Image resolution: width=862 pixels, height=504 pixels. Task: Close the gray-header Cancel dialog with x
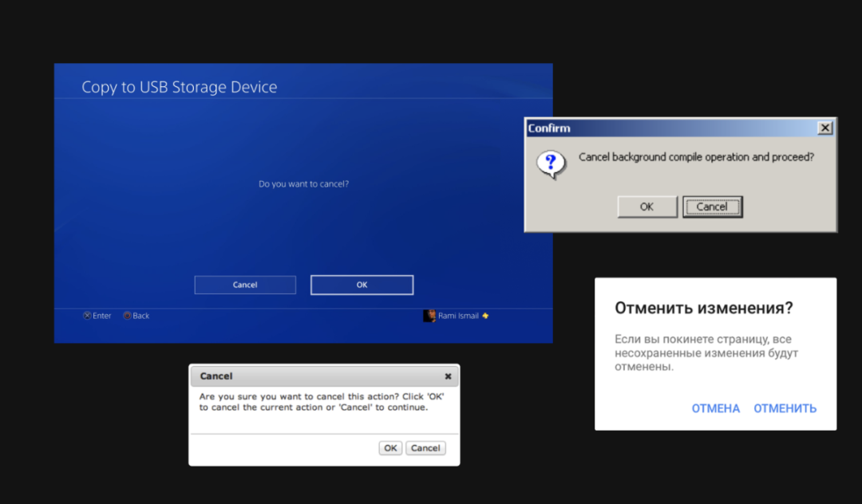[x=448, y=376]
